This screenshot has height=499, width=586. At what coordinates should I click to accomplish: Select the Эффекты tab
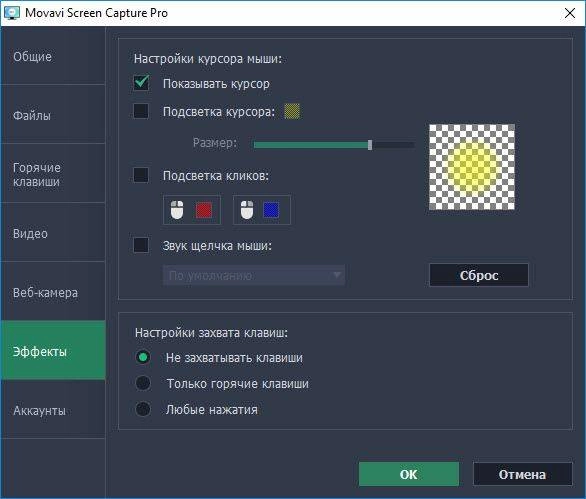(x=53, y=350)
